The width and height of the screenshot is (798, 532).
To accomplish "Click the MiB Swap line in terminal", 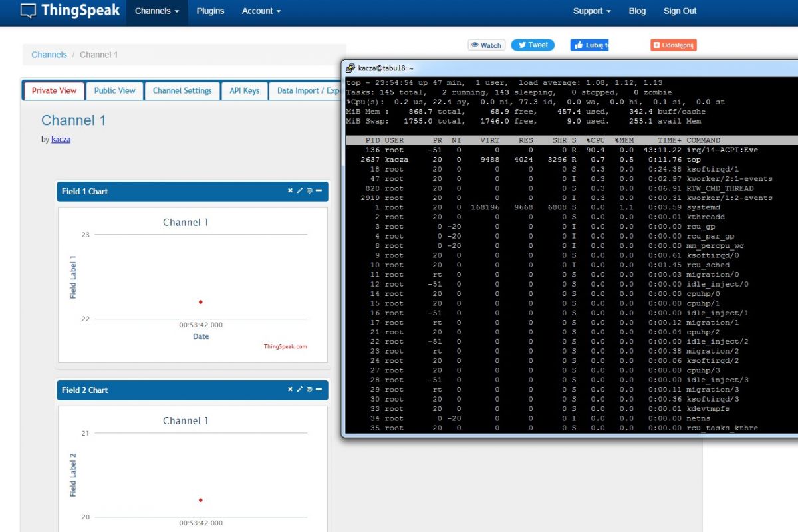I will (523, 121).
